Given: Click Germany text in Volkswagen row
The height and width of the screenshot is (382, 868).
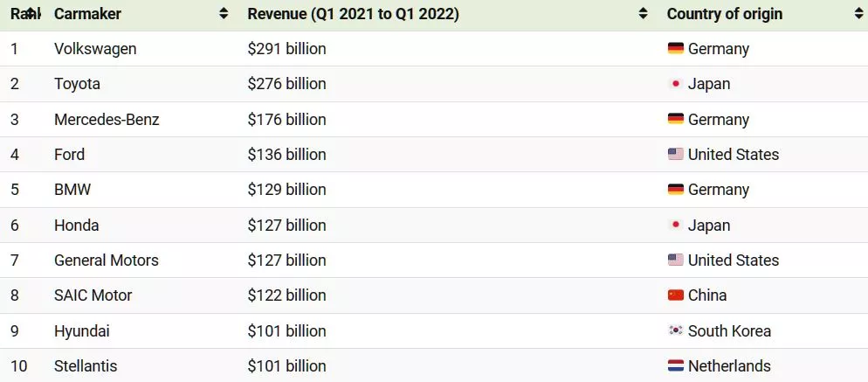Looking at the screenshot, I should pos(719,49).
